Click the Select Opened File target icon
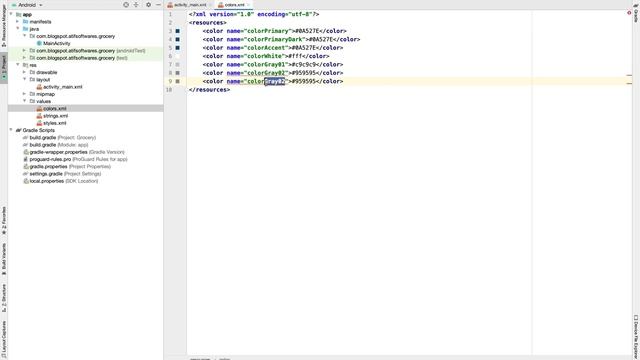640x360 pixels. [126, 5]
